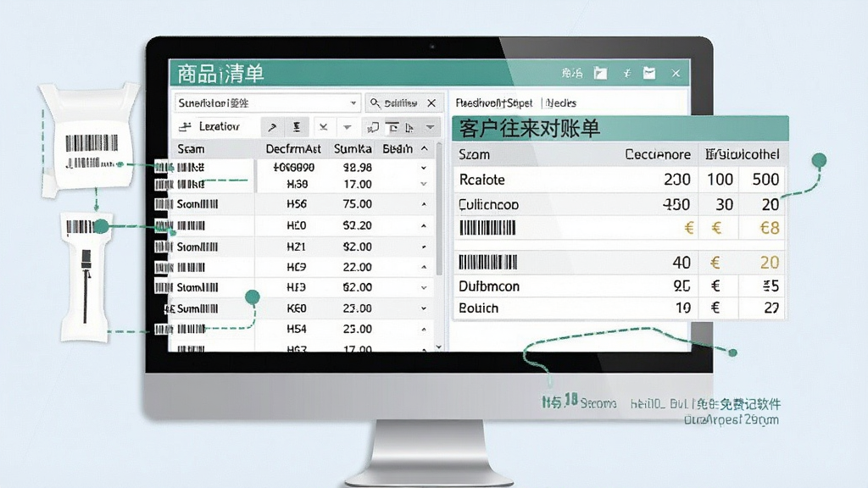Select the Dufbmcon row label
The width and height of the screenshot is (868, 488).
point(489,286)
